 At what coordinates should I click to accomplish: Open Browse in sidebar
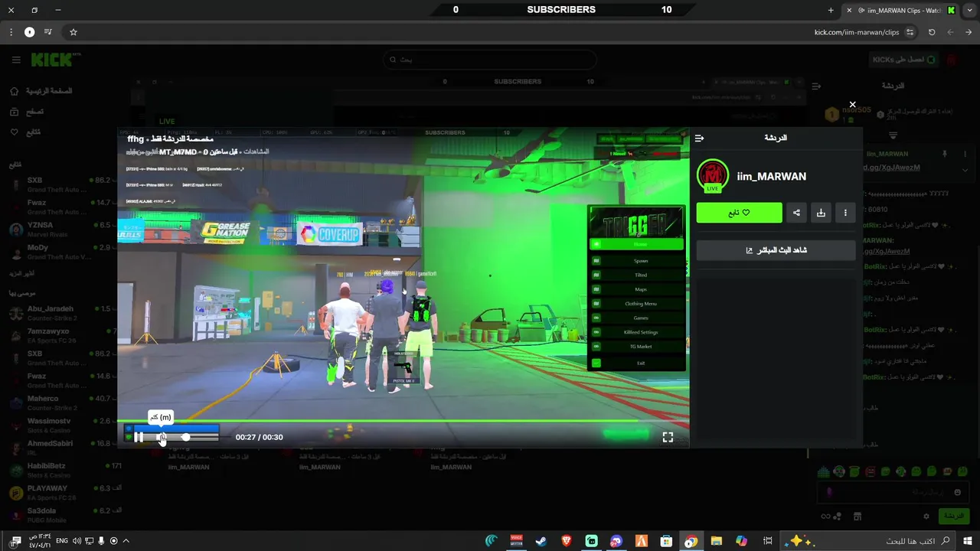27,112
